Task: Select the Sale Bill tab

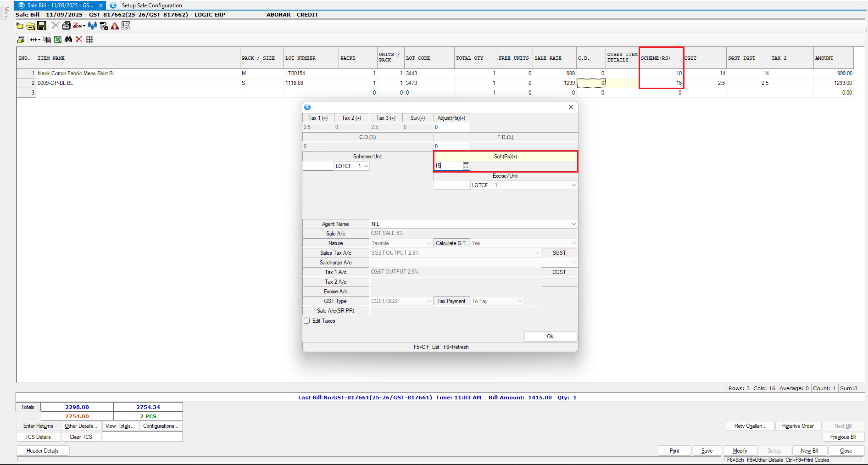Action: (x=60, y=6)
